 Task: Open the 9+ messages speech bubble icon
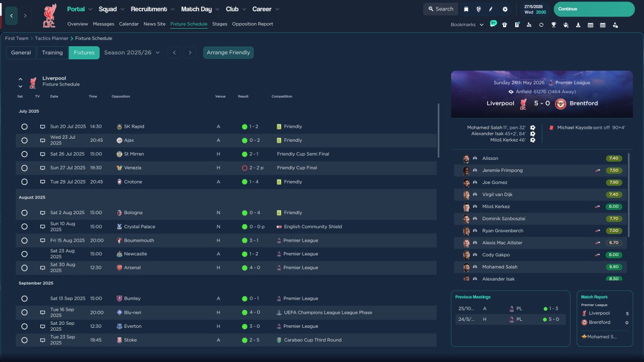pyautogui.click(x=493, y=24)
